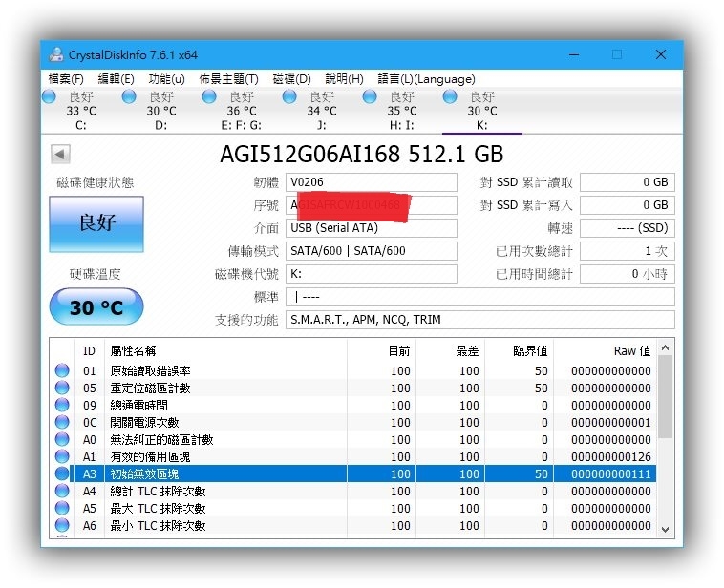Select the 初始無效區塊 highlighted row

pos(352,473)
